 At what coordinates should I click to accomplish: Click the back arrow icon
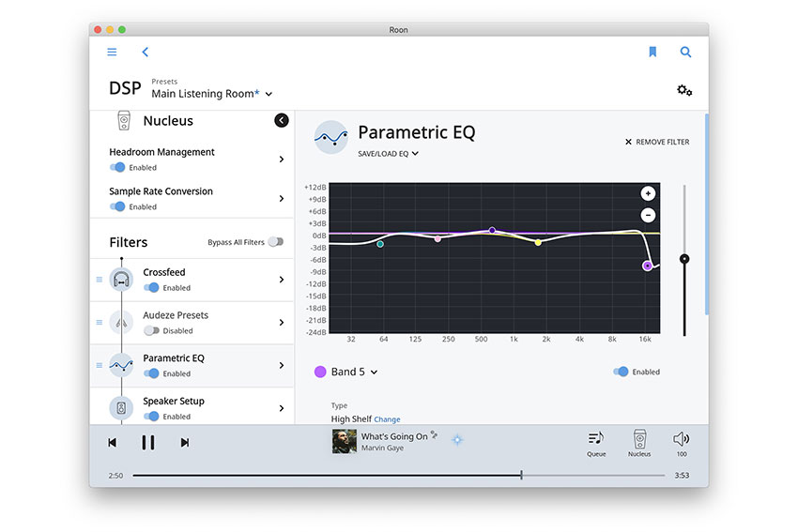point(145,53)
